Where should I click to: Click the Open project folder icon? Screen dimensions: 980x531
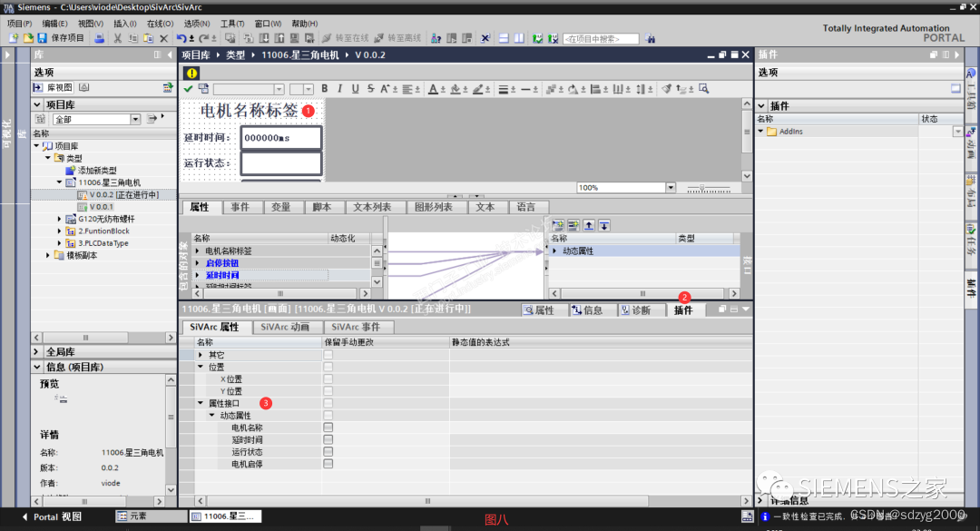click(27, 38)
